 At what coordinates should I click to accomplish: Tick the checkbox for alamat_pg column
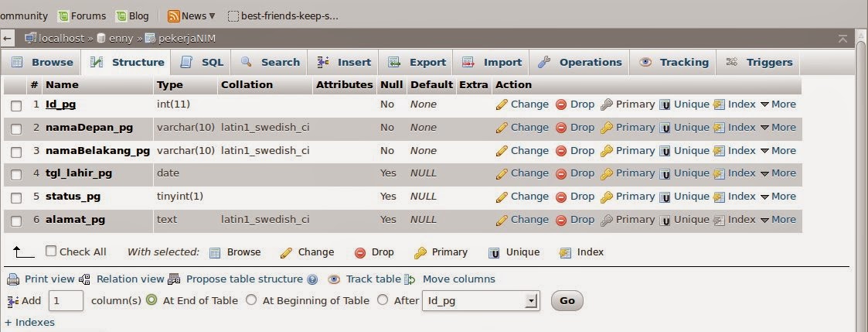click(16, 221)
